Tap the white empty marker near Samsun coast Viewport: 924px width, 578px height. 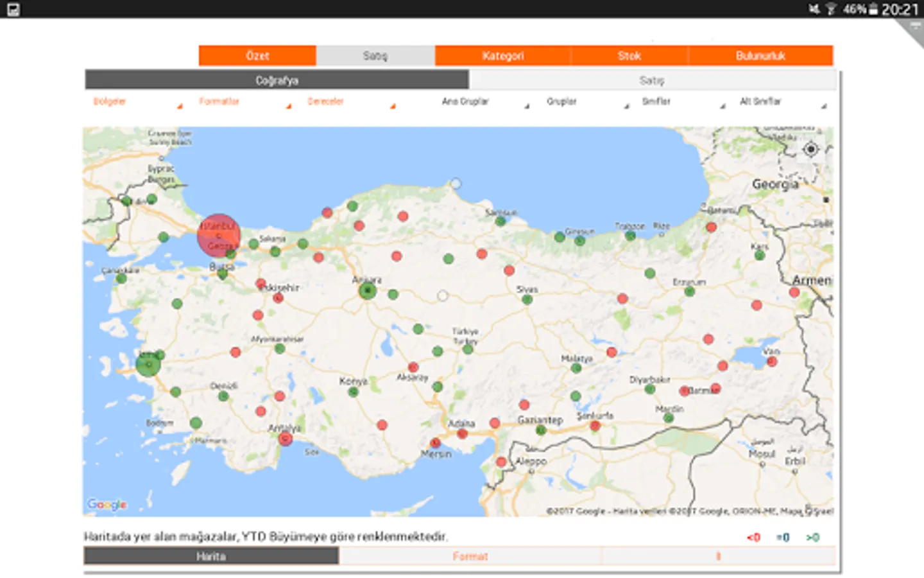(456, 184)
